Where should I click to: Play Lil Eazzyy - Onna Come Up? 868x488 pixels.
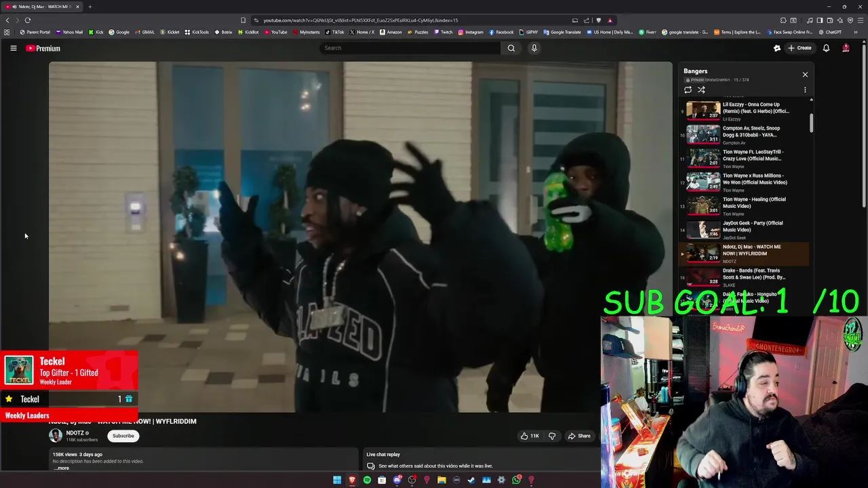coord(744,111)
